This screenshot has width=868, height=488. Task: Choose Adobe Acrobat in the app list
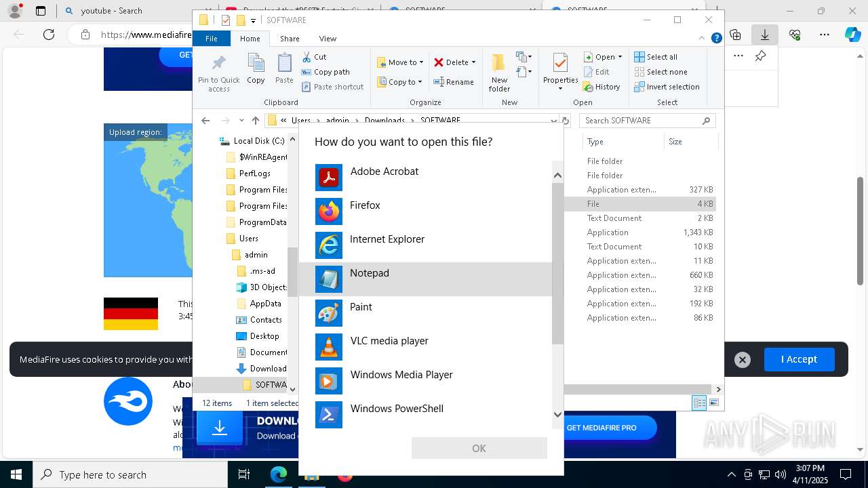click(425, 178)
